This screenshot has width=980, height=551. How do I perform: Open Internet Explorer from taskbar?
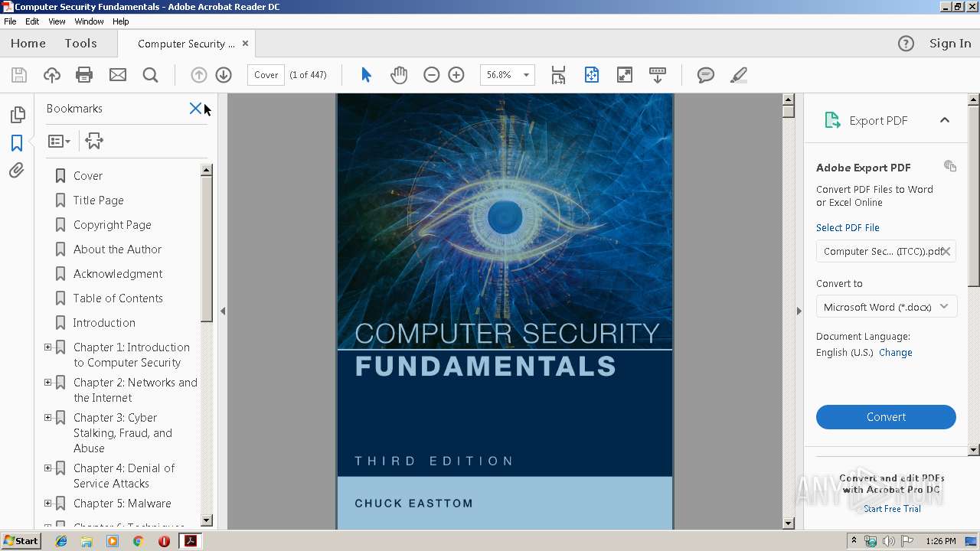tap(61, 541)
